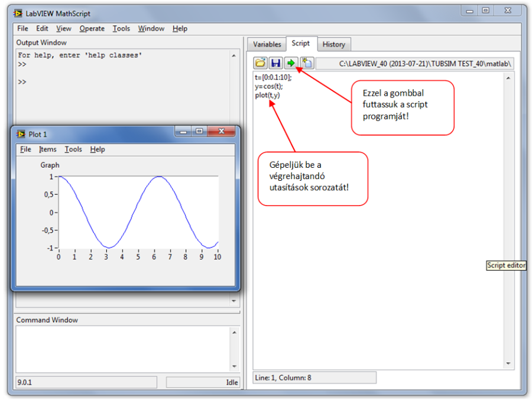Click the Idle status indicator
Screen dimensions: 532x400
click(x=203, y=382)
